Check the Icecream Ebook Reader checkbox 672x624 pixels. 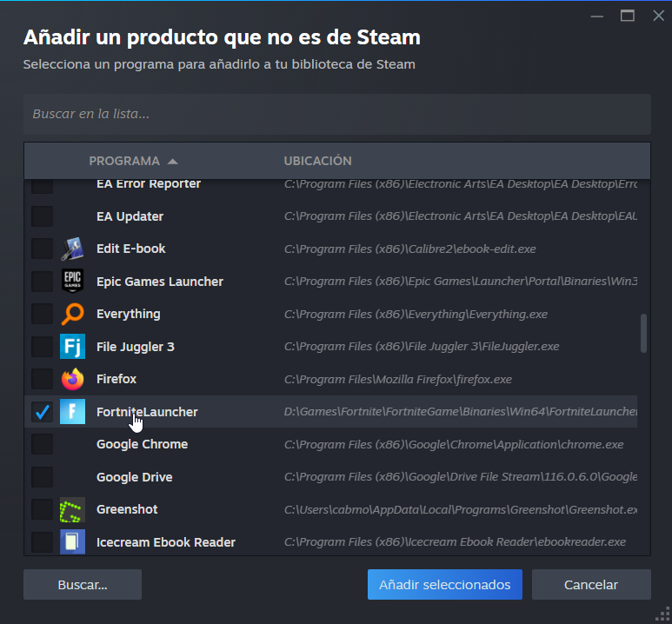[x=42, y=542]
